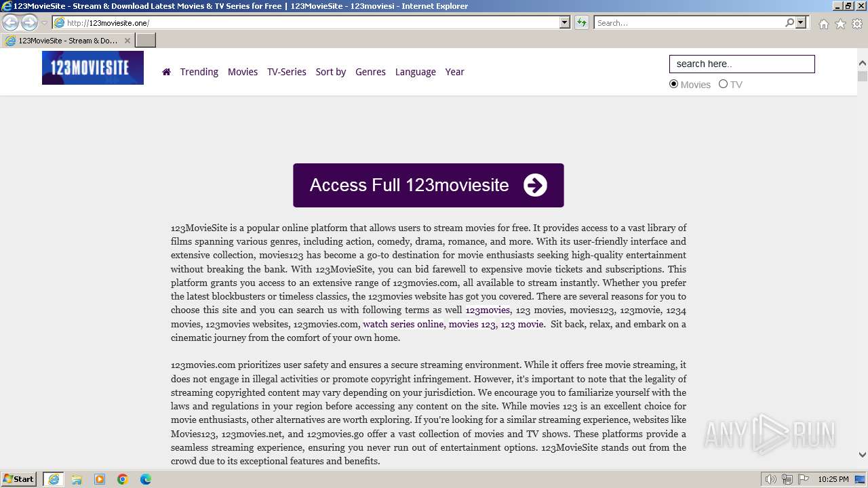Open File Explorer from taskbar

point(77,479)
